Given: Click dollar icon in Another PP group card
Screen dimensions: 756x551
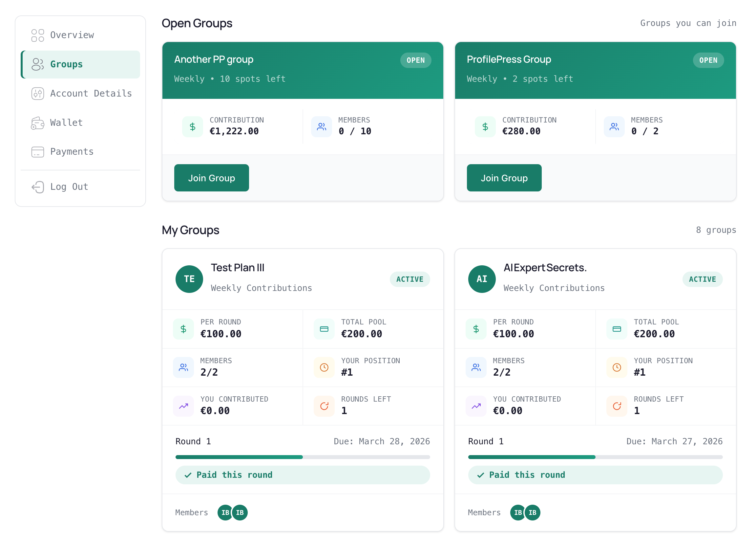Looking at the screenshot, I should [192, 126].
